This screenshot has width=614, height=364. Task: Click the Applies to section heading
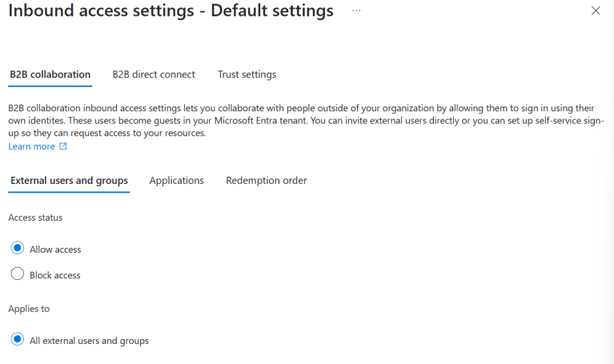29,308
